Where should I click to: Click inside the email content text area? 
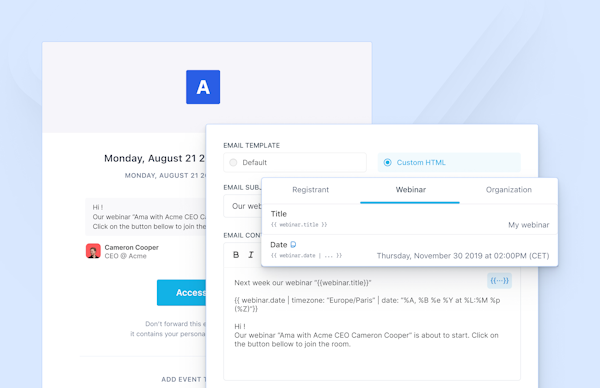click(x=372, y=323)
